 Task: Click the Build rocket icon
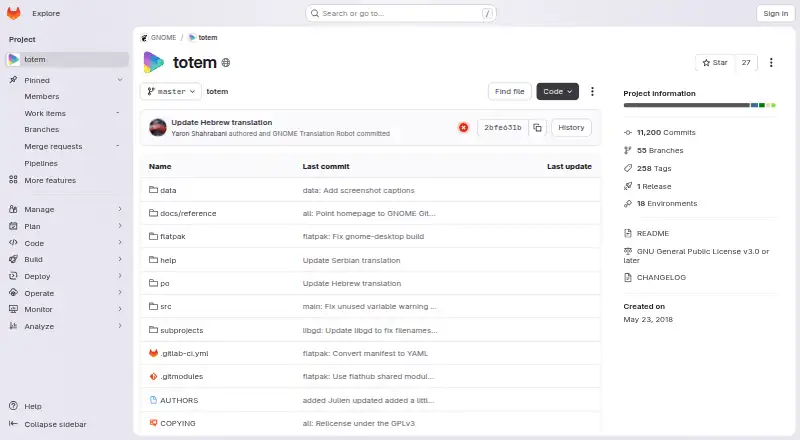pyautogui.click(x=13, y=259)
